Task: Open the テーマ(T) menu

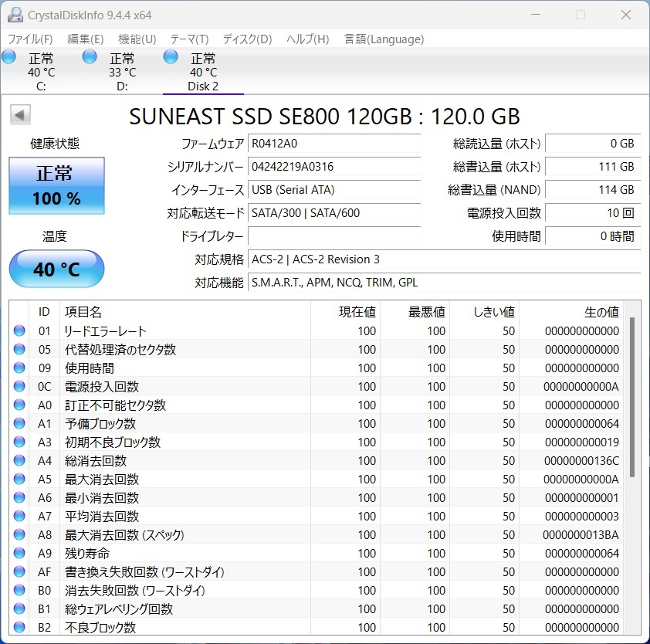Action: point(189,39)
